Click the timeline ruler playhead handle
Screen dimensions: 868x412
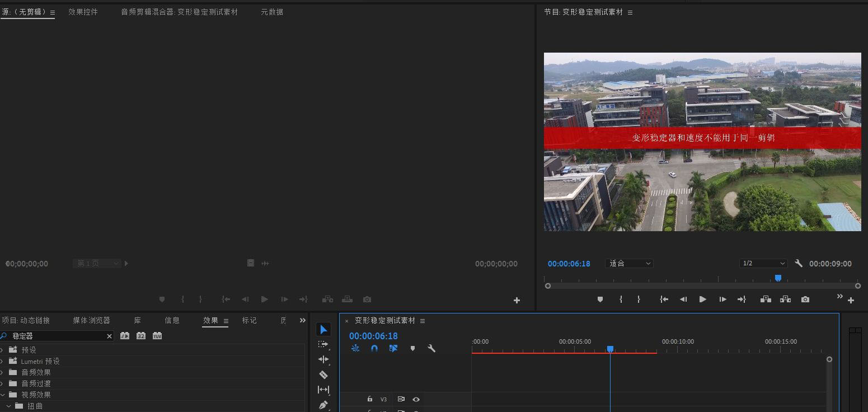click(x=611, y=349)
